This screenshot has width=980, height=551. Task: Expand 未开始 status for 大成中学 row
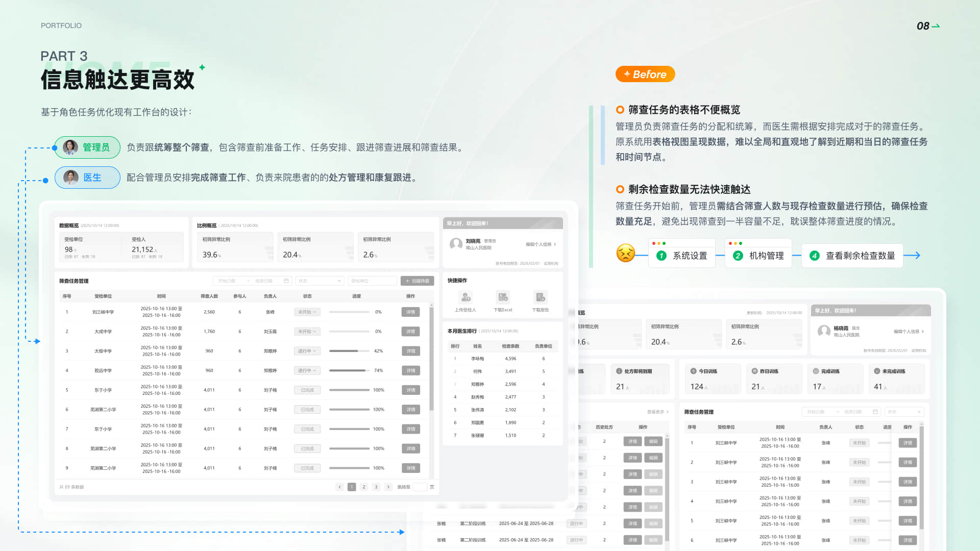point(307,332)
